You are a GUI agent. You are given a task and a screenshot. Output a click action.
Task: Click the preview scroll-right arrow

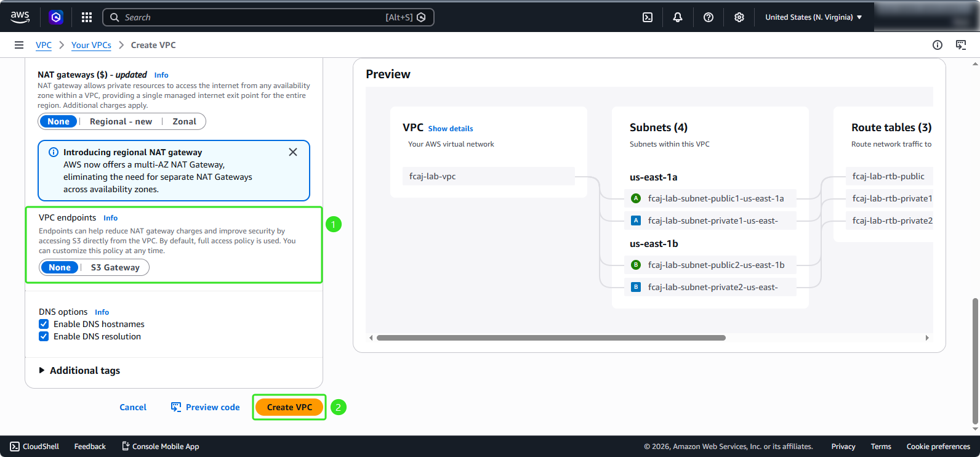[x=927, y=338]
